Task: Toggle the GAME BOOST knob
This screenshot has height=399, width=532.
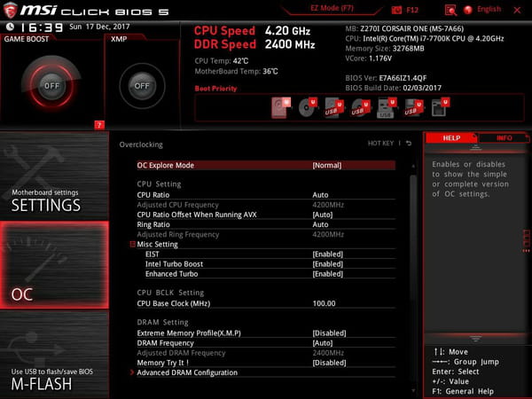Action: coord(51,86)
